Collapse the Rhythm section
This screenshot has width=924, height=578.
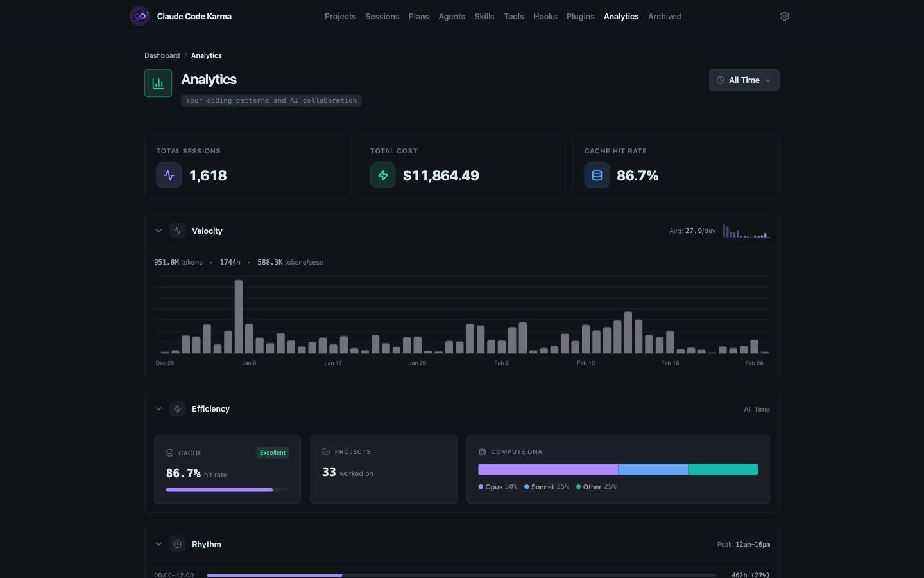tap(158, 544)
